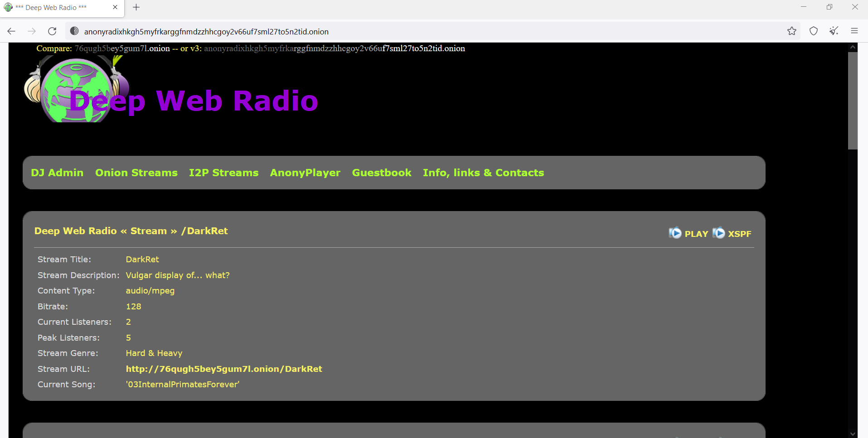
Task: Bookmark this page with the star icon
Action: coord(791,31)
